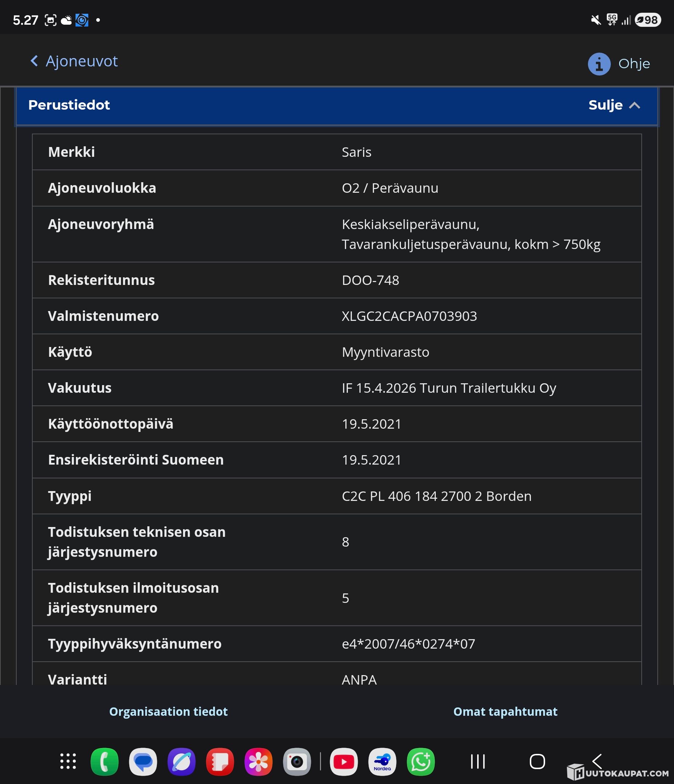The width and height of the screenshot is (674, 784).
Task: Tap the Ohje help link text
Action: tap(634, 64)
